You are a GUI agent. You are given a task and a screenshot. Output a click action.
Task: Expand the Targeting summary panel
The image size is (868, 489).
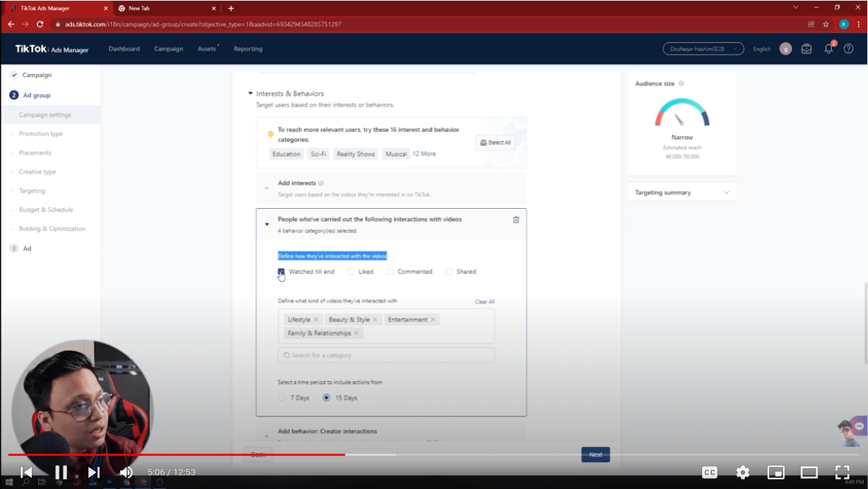click(x=726, y=192)
